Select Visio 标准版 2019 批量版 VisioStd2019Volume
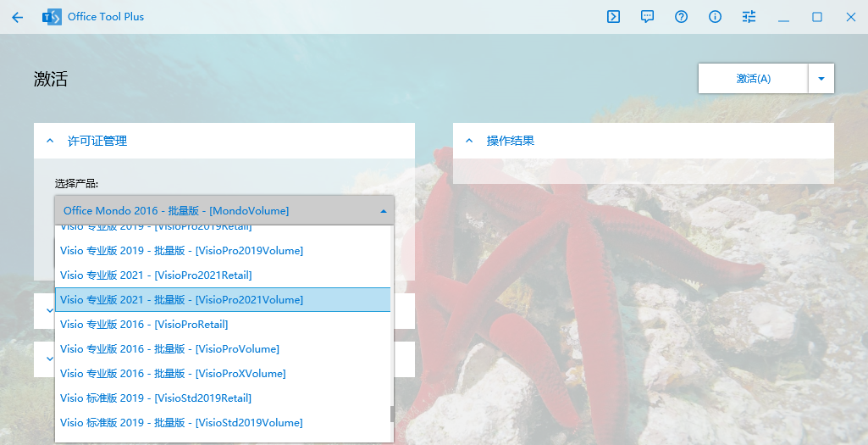This screenshot has height=445, width=868. tap(223, 422)
